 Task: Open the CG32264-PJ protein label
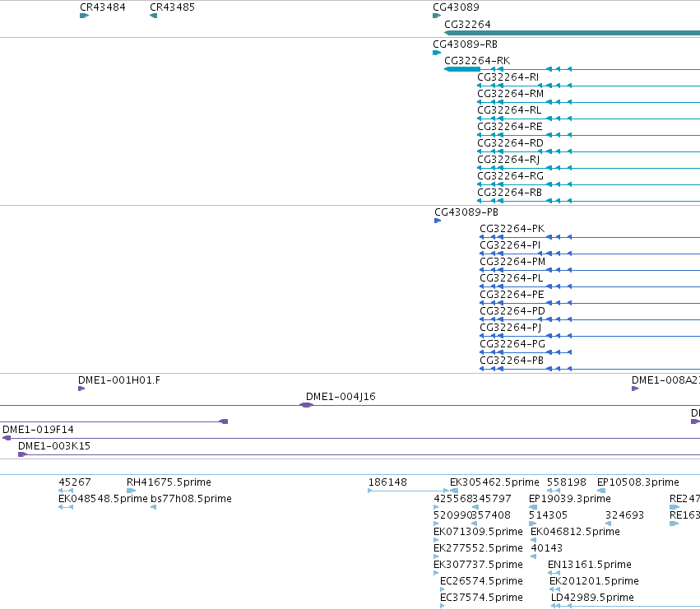tap(510, 328)
